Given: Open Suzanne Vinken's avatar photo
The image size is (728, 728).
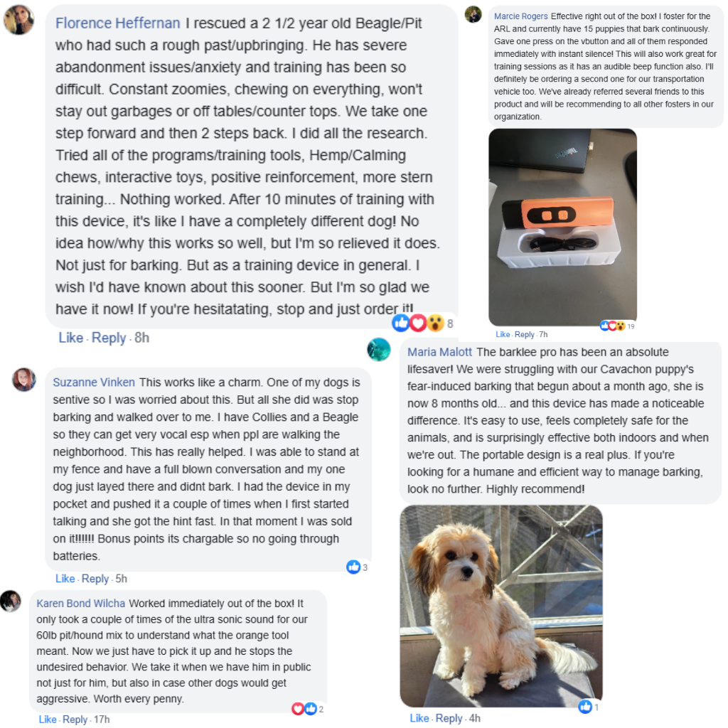Looking at the screenshot, I should [24, 380].
